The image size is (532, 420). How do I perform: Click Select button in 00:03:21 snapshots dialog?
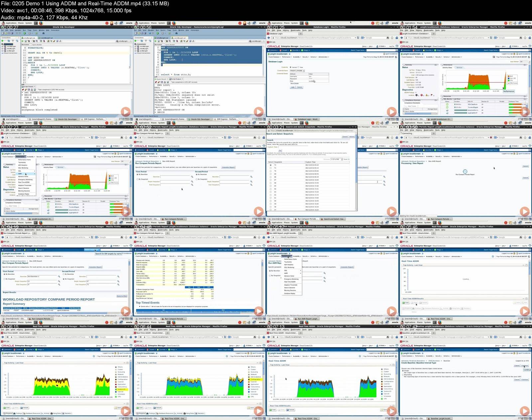click(x=352, y=137)
